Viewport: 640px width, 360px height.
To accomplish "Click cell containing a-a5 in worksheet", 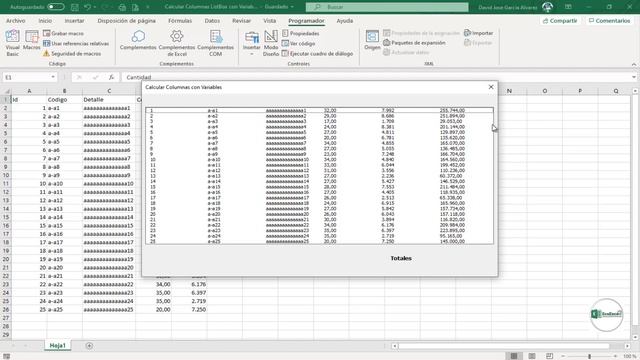I will pos(64,142).
